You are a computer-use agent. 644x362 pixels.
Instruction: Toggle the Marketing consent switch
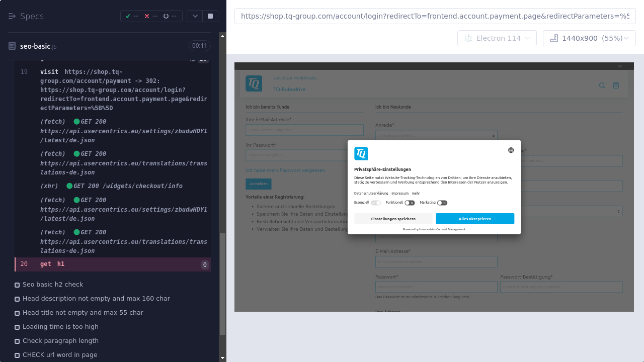click(x=442, y=203)
